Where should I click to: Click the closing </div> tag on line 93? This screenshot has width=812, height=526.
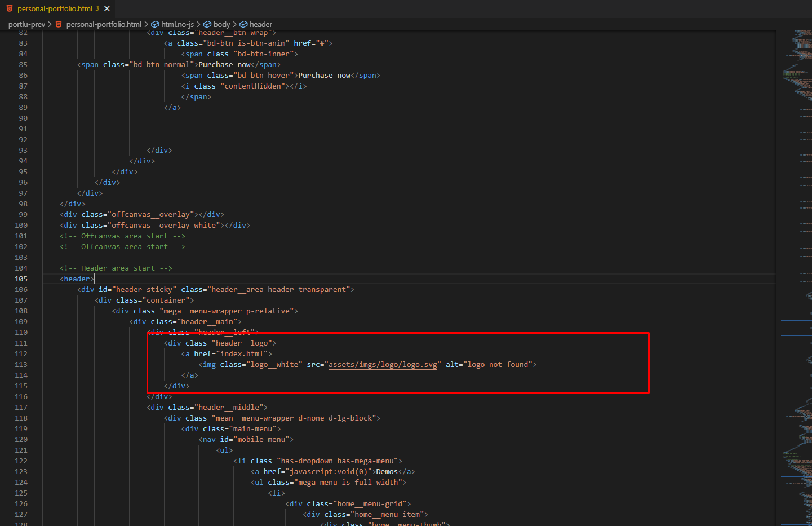(x=159, y=151)
